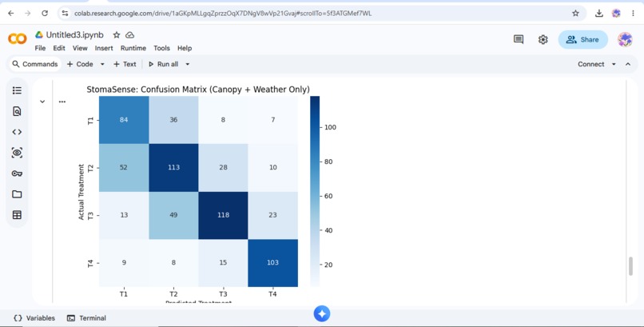The height and width of the screenshot is (327, 644).
Task: Expand the Run all dropdown arrow
Action: click(x=187, y=64)
